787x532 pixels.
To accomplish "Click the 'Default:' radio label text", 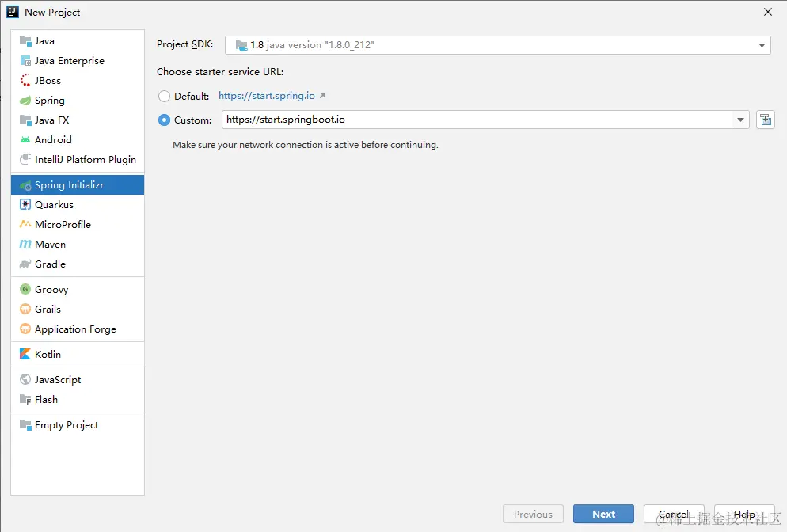I will pos(192,97).
